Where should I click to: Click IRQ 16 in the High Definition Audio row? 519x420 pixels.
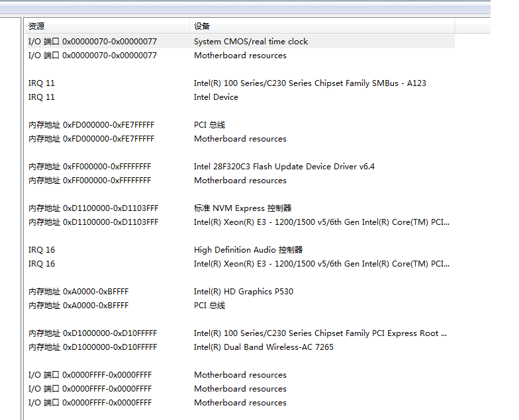[41, 250]
